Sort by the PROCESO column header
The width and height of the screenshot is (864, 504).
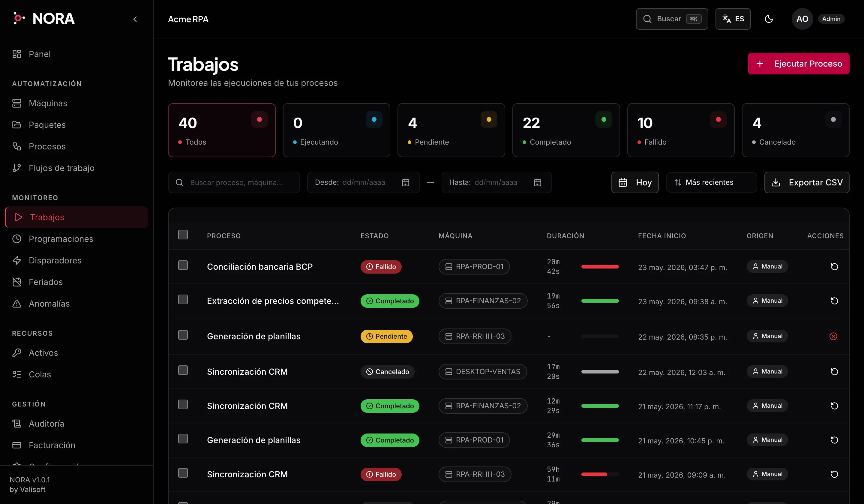click(223, 236)
